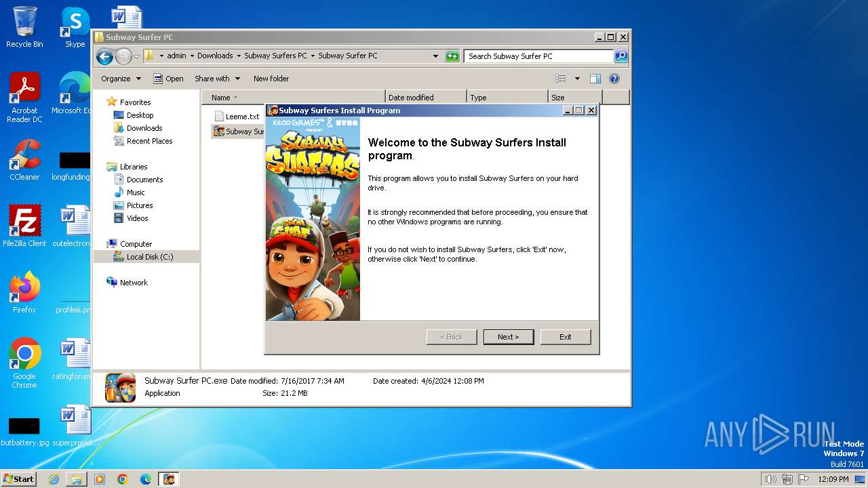Select the Recycle Bin desktop icon
Image resolution: width=868 pixels, height=488 pixels.
click(x=24, y=27)
